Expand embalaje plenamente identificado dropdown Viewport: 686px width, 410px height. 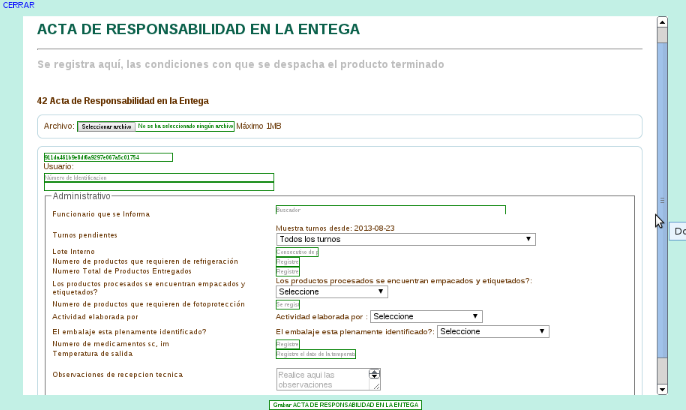493,331
